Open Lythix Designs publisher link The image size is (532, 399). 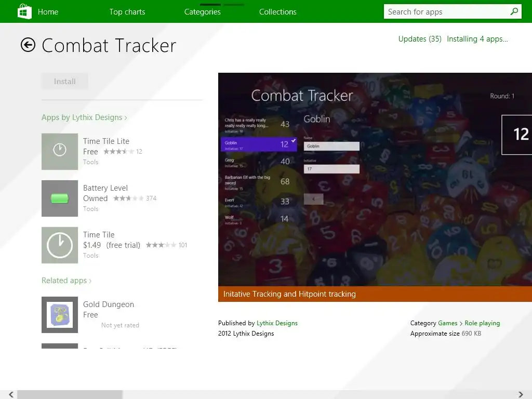(277, 323)
